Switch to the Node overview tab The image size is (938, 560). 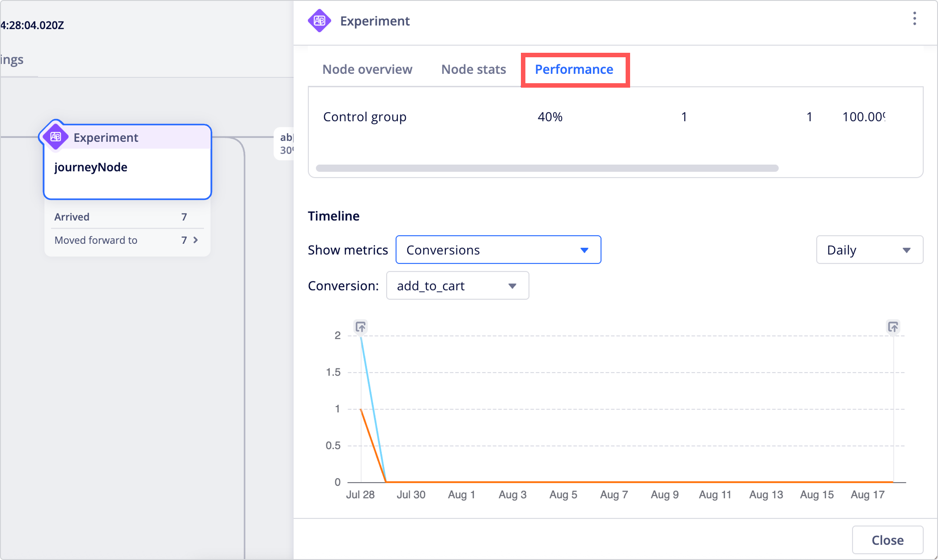tap(367, 69)
